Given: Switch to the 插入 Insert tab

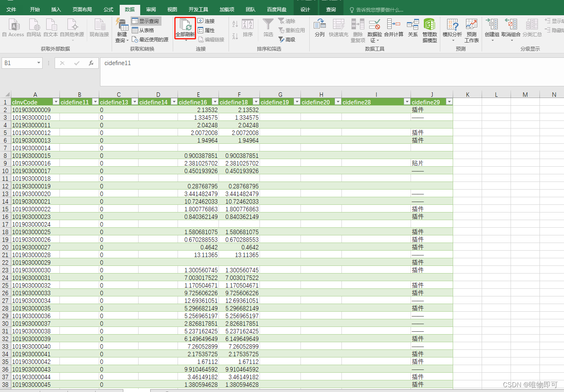Looking at the screenshot, I should point(56,9).
